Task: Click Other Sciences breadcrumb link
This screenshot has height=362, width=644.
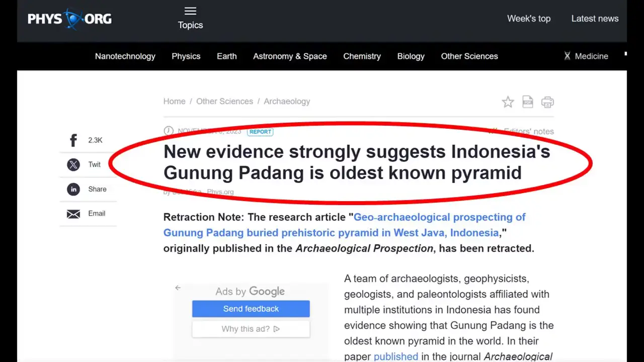Action: [x=224, y=102]
